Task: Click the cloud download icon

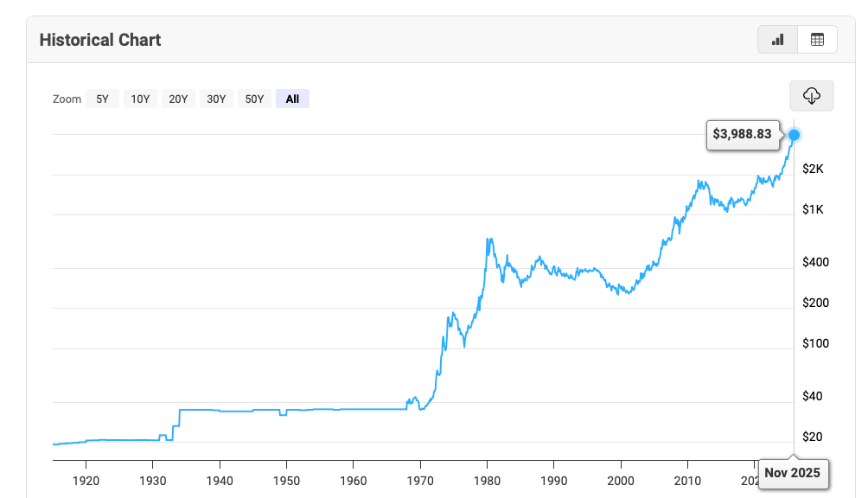Action: 811,96
